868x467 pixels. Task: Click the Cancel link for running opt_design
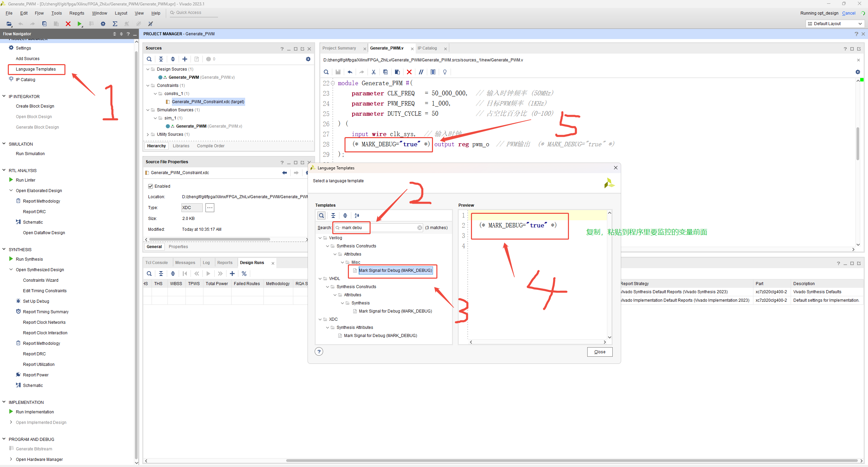pyautogui.click(x=849, y=13)
